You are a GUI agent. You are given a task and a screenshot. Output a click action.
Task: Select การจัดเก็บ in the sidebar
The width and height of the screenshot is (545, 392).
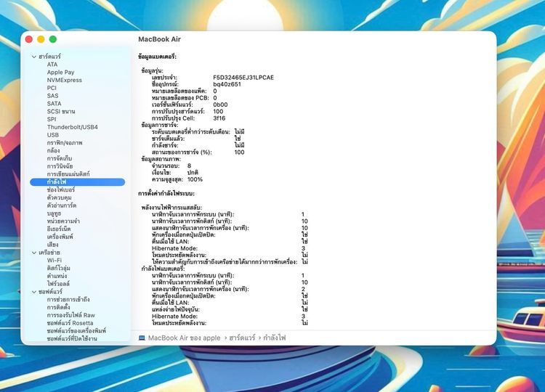(x=60, y=158)
